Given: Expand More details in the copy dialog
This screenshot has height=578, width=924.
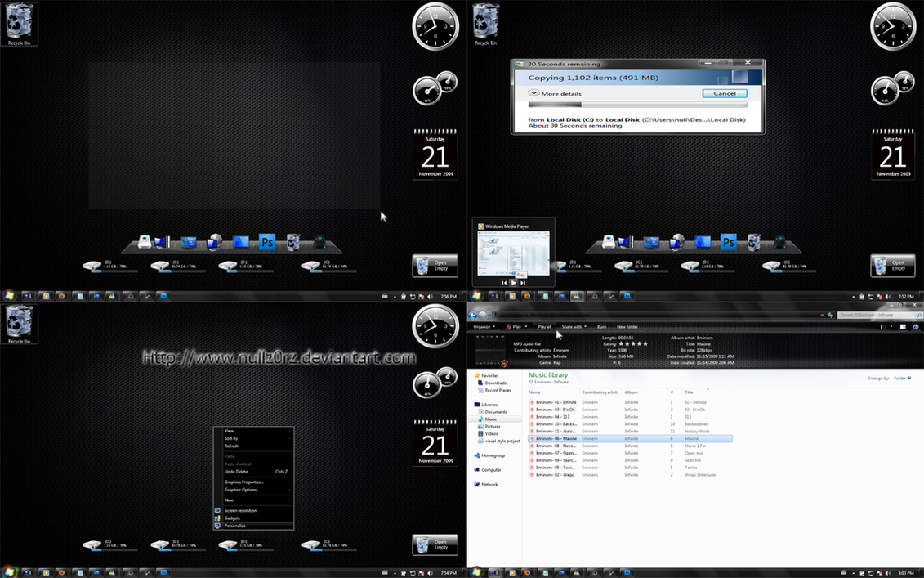Looking at the screenshot, I should [x=555, y=94].
